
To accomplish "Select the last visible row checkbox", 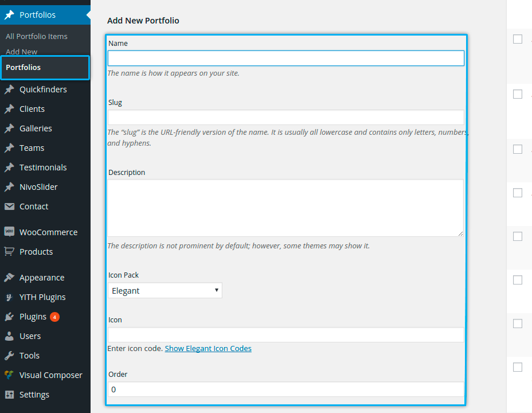I will pos(518,367).
